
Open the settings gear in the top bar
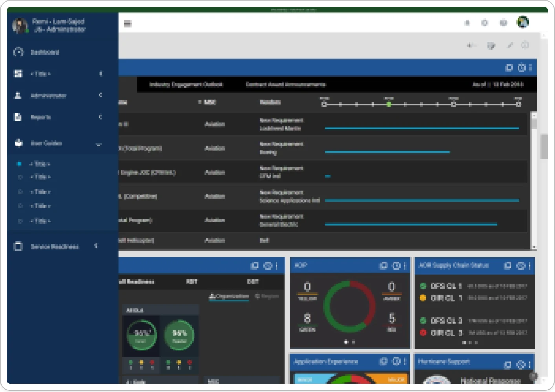485,23
